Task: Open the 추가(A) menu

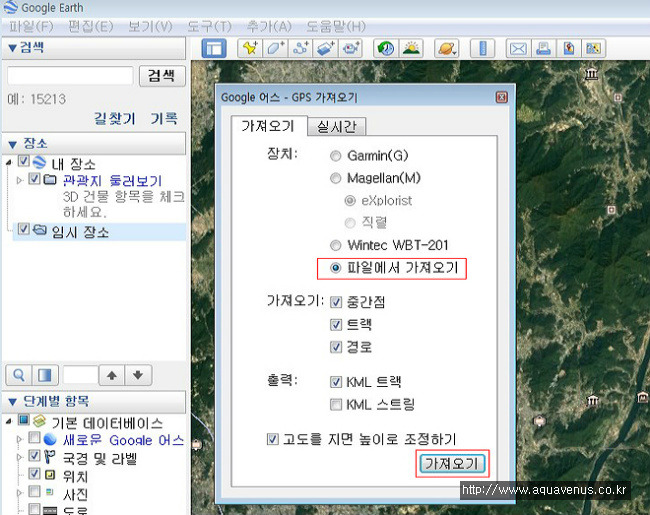Action: [x=269, y=27]
